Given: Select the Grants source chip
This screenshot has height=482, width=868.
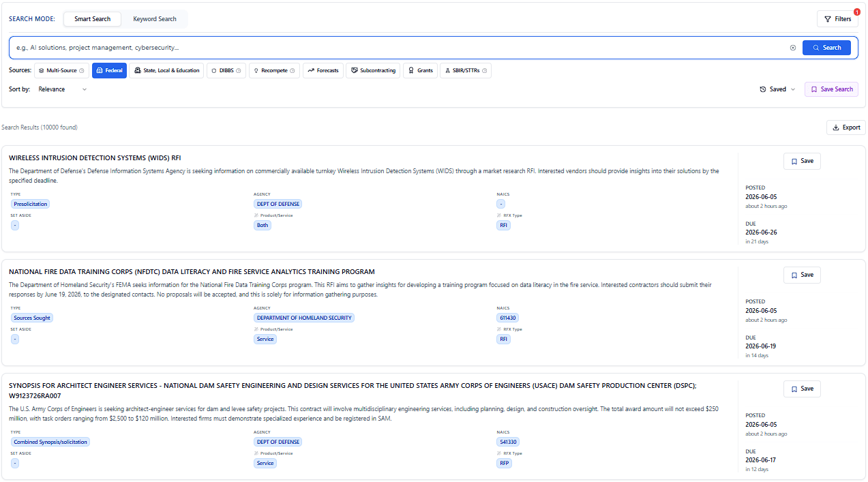Looking at the screenshot, I should (x=420, y=71).
